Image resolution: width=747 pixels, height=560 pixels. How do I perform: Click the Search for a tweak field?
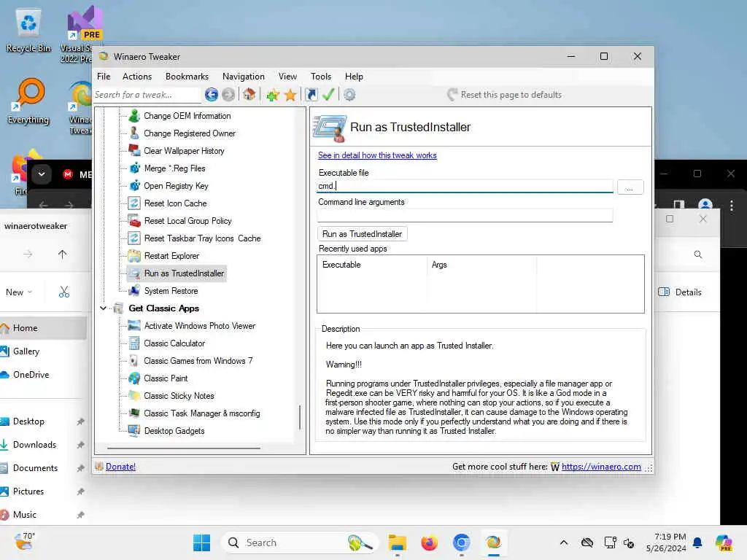pos(147,95)
